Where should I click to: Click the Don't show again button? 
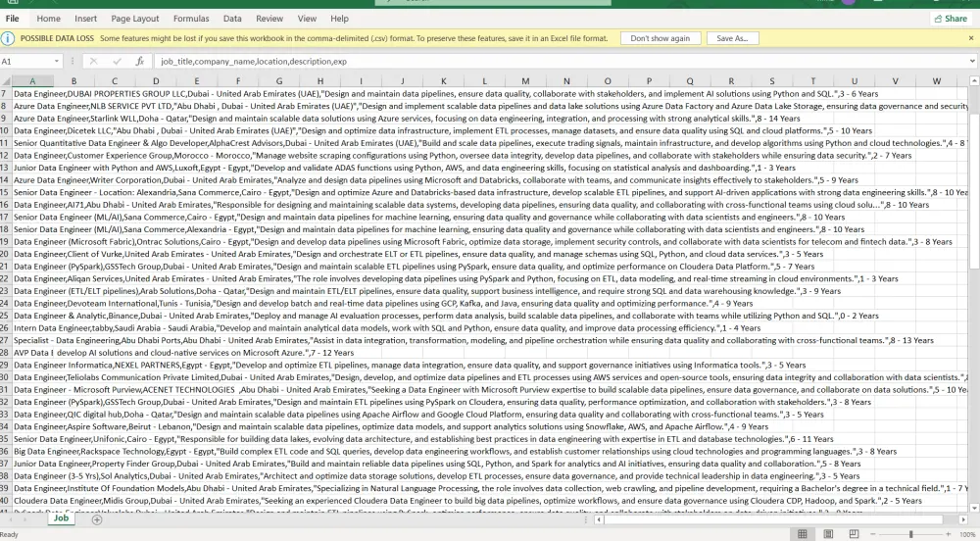[x=660, y=38]
